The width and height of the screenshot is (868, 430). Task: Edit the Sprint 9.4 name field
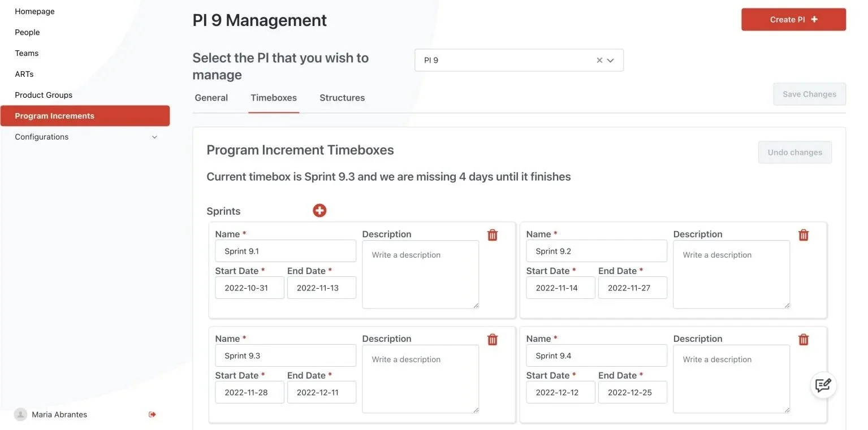point(597,356)
